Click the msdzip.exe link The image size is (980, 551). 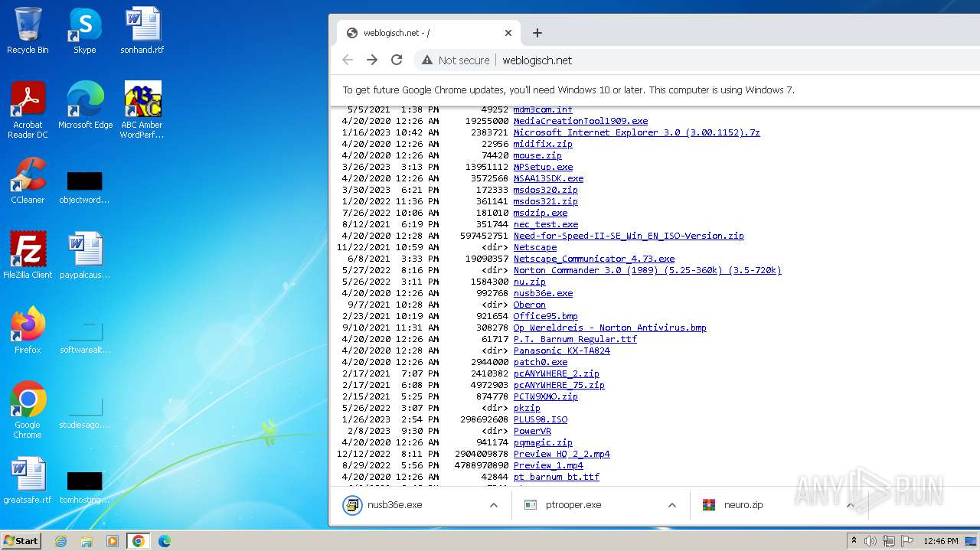click(541, 213)
